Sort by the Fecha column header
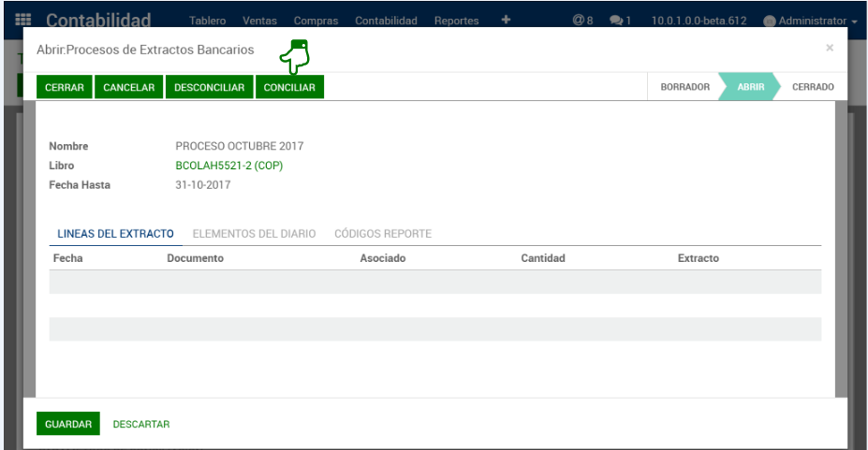The width and height of the screenshot is (868, 450). pyautogui.click(x=68, y=258)
